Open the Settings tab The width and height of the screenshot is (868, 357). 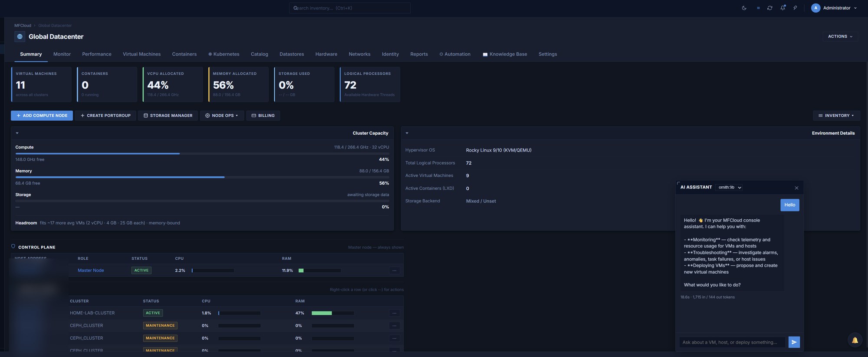(x=548, y=54)
